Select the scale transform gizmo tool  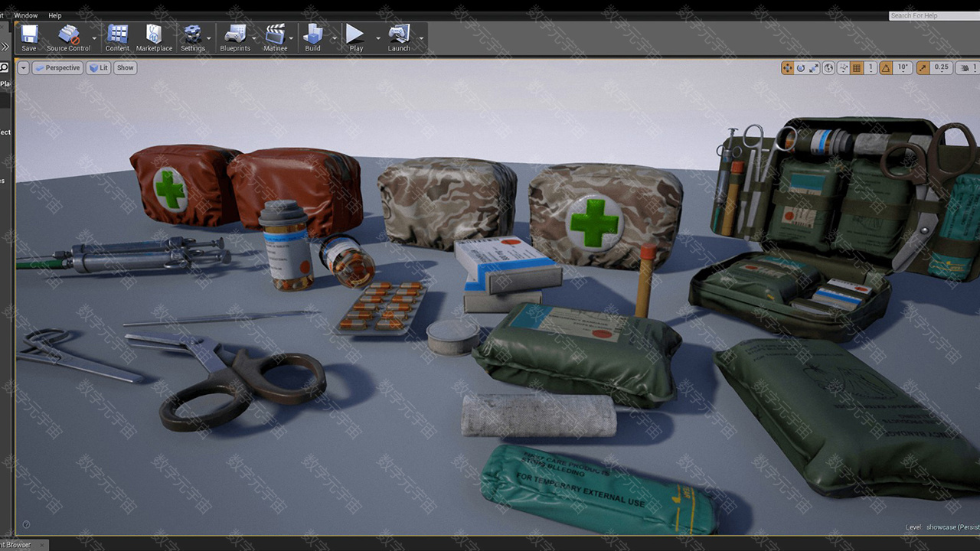tap(813, 68)
